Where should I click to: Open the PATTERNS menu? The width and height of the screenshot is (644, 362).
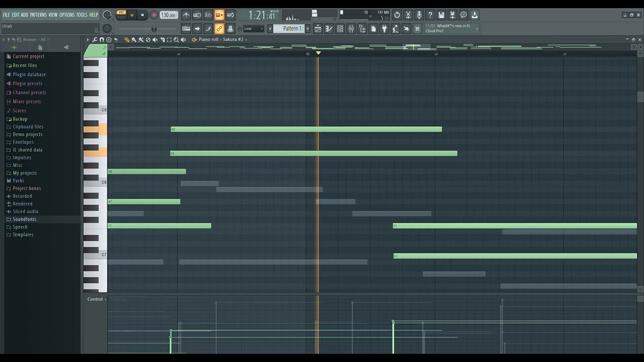38,15
